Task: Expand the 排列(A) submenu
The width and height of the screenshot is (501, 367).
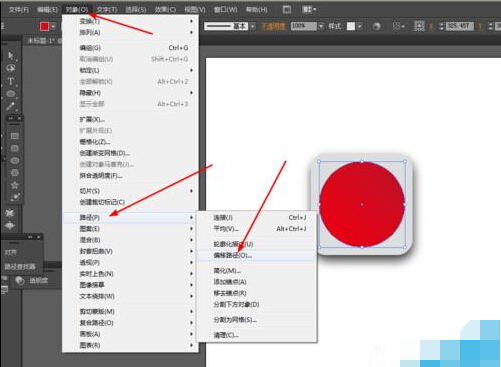Action: coord(130,33)
